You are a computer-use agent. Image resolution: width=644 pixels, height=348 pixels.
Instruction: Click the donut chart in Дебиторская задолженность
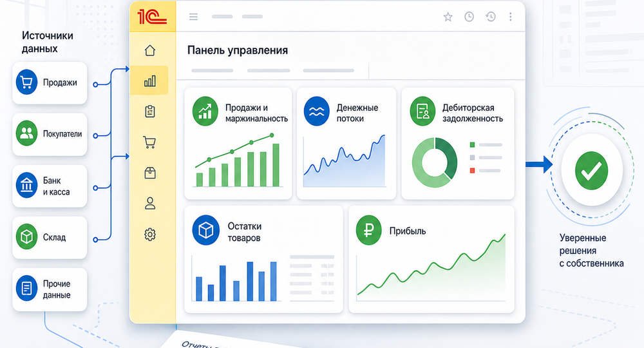(435, 162)
